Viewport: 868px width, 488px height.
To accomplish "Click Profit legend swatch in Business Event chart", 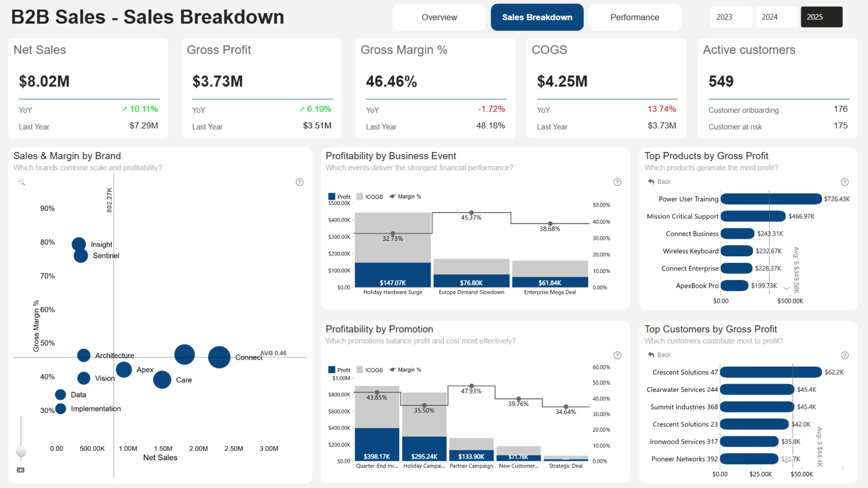I will point(332,197).
